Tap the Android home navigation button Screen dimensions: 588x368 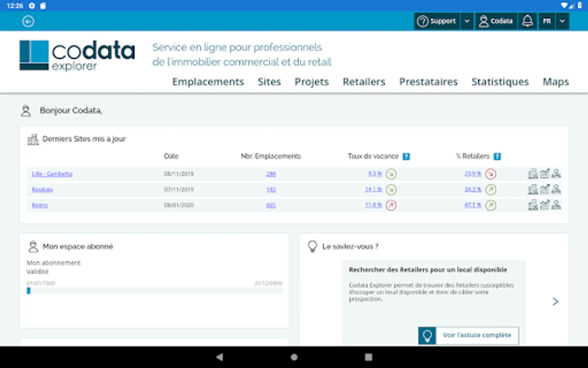(x=294, y=357)
